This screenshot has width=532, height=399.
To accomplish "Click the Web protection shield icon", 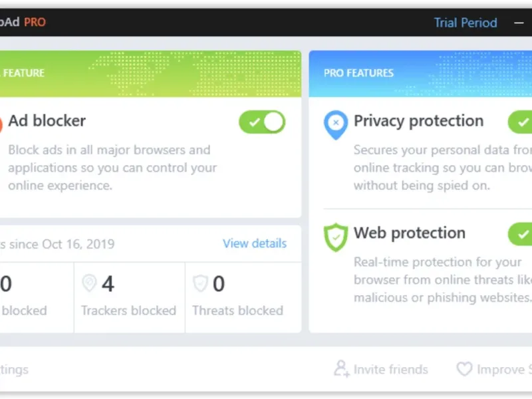I will click(336, 237).
